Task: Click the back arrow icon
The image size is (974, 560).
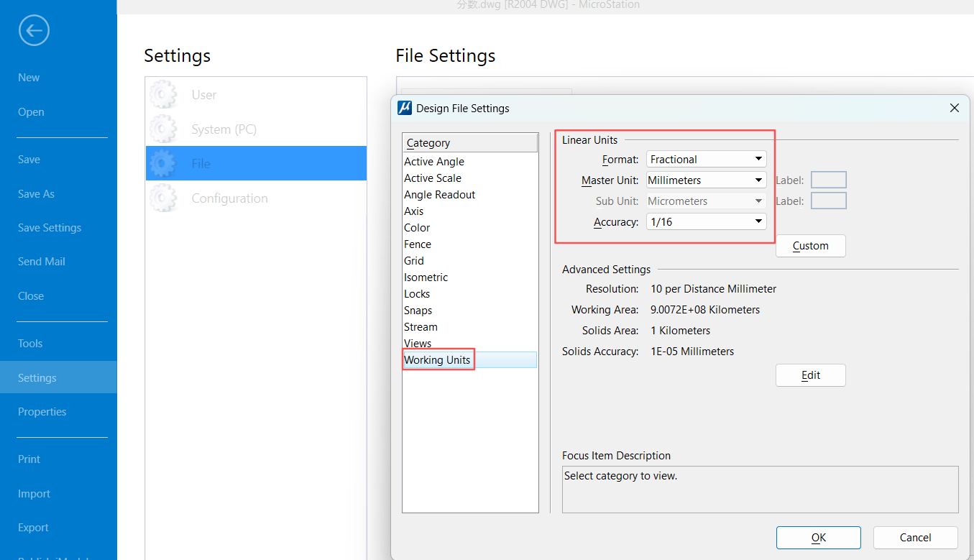Action: click(x=34, y=31)
